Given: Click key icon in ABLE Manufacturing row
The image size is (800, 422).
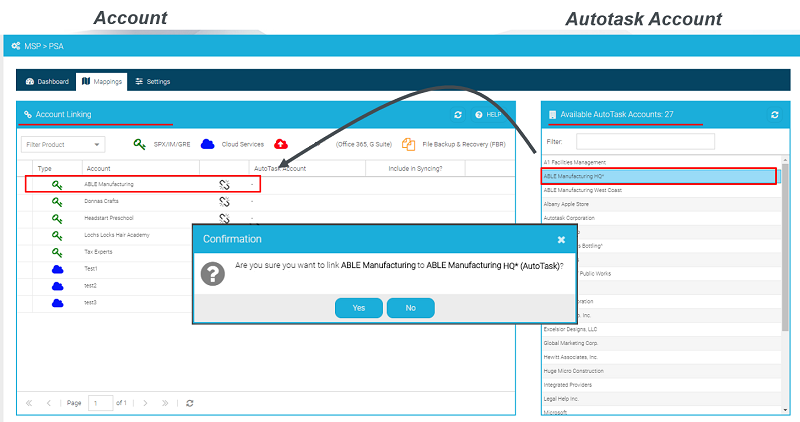Looking at the screenshot, I should coord(57,185).
